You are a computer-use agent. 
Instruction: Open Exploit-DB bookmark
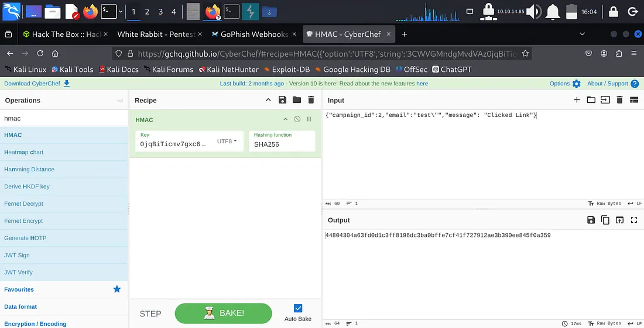(287, 70)
